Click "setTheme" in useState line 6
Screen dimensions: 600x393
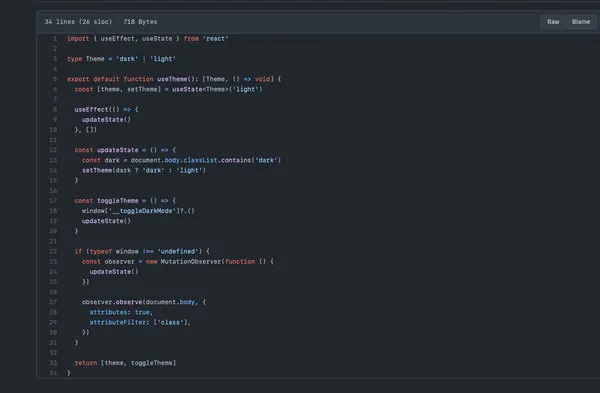pyautogui.click(x=142, y=89)
